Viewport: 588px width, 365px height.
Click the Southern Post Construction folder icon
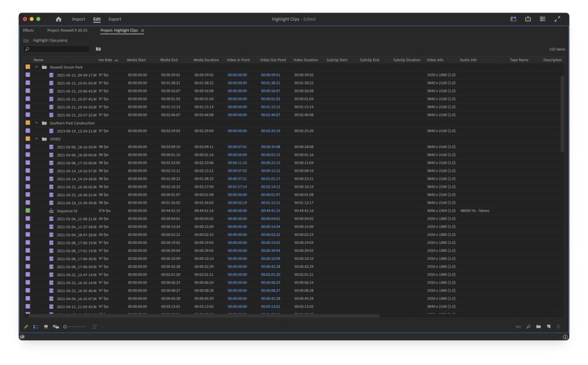(44, 123)
